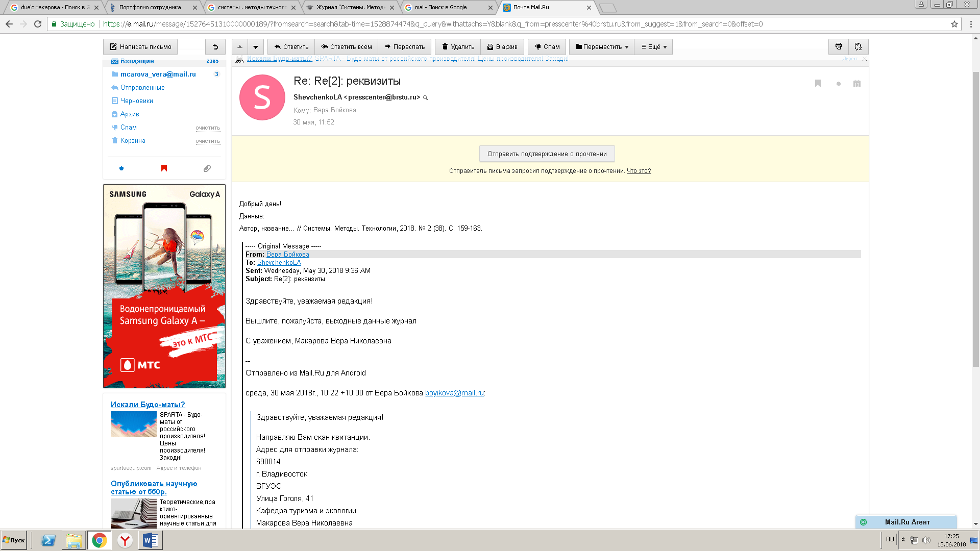Screen dimensions: 980x551
Task: Click the print message icon
Action: coord(838,46)
